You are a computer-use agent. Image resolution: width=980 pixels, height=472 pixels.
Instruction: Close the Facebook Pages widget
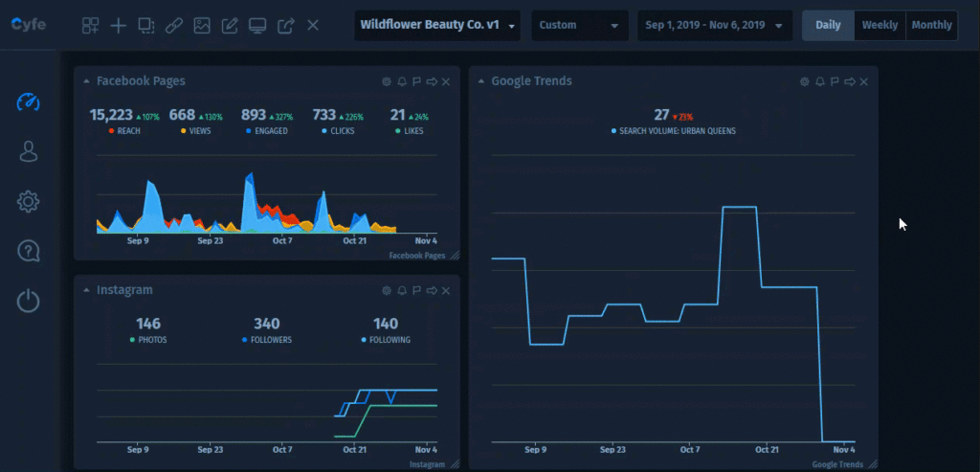pyautogui.click(x=446, y=82)
